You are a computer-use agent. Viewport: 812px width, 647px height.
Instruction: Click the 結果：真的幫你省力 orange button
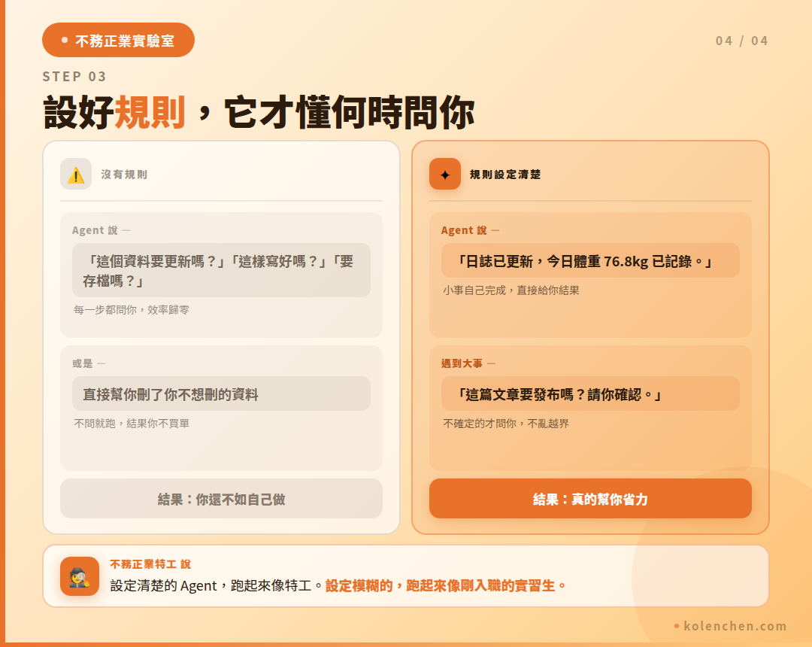click(590, 499)
